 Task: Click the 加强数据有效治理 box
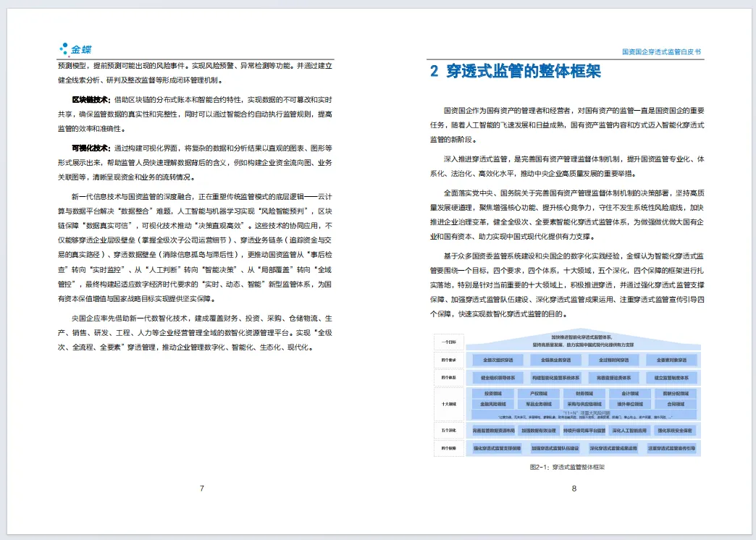click(x=539, y=431)
